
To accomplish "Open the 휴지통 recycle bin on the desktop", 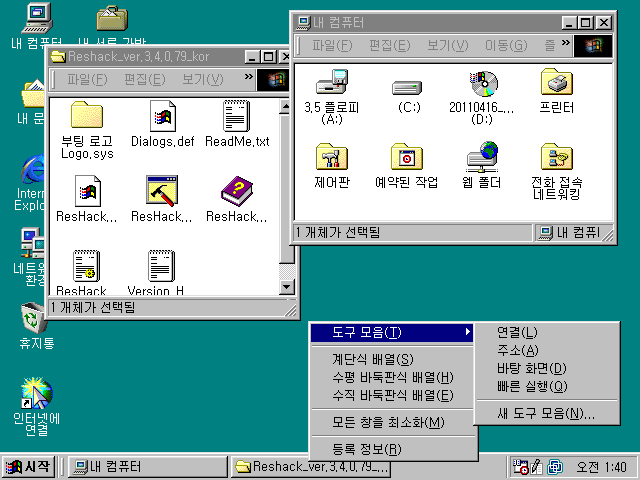I will tap(34, 318).
